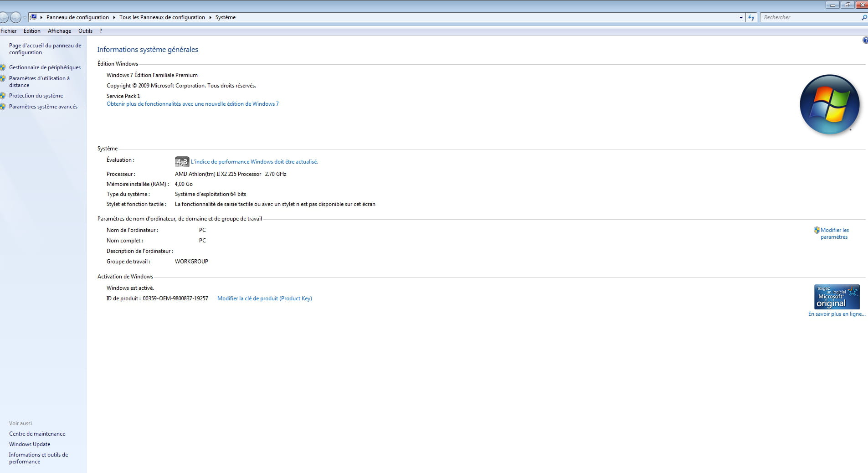Click the Windows 7 logo orb
Viewport: 868px width, 473px height.
[x=829, y=105]
